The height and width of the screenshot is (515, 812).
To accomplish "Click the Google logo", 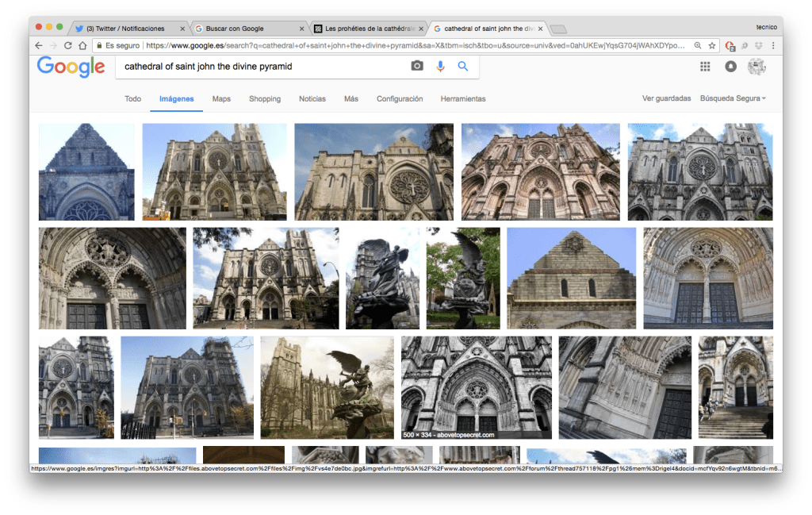I will click(x=71, y=67).
